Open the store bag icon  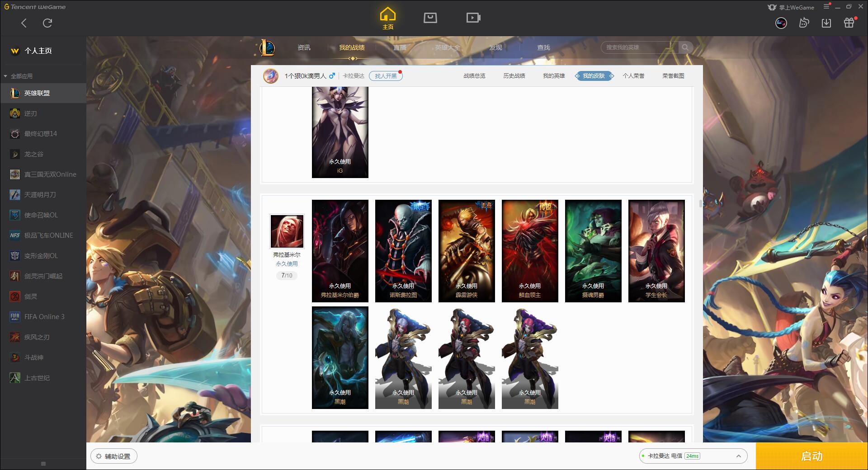click(x=430, y=18)
